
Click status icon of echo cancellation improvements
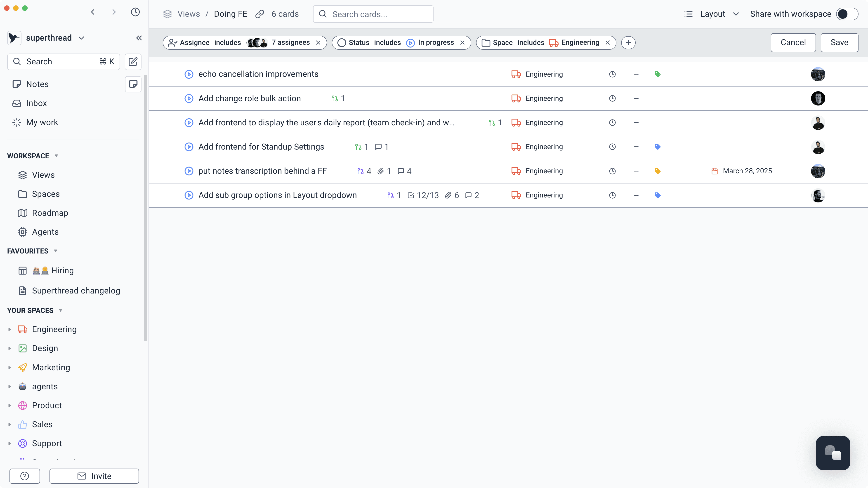[x=189, y=74]
